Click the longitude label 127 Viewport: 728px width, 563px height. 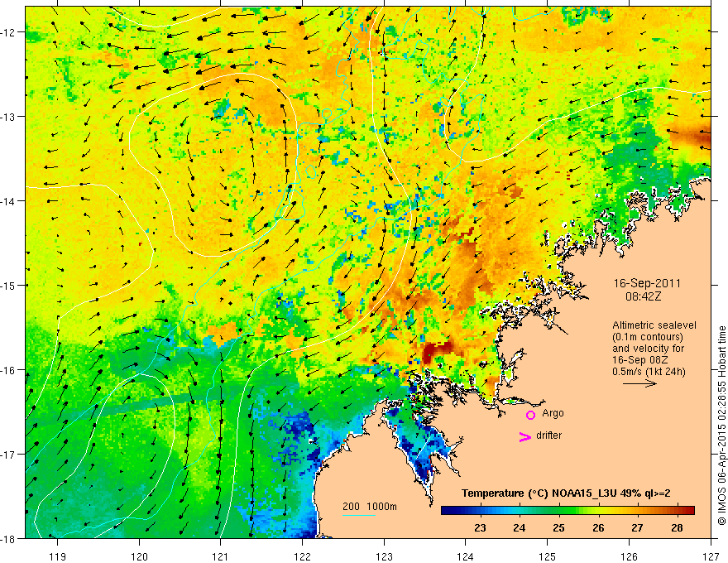pyautogui.click(x=711, y=556)
